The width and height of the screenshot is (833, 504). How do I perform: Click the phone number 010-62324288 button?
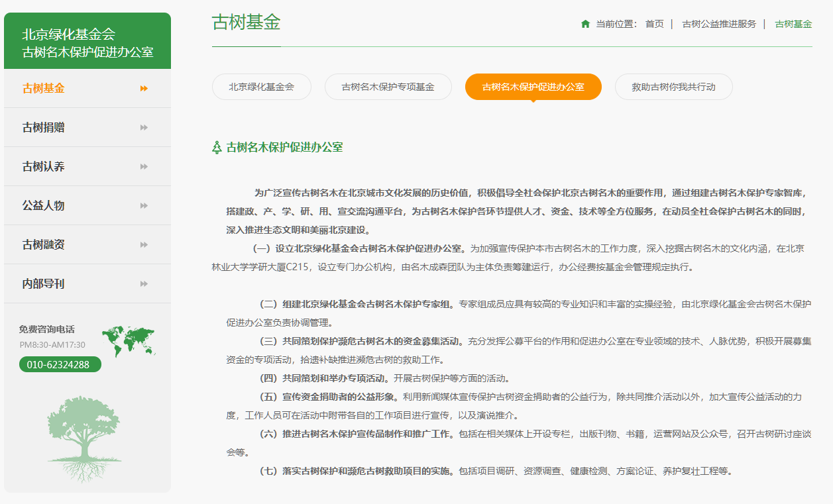(x=60, y=364)
